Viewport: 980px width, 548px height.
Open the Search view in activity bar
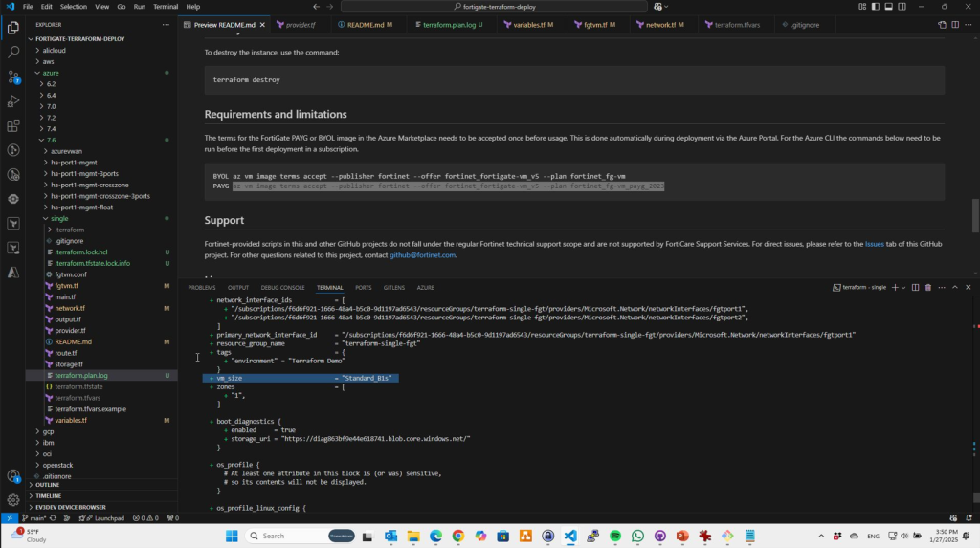(13, 51)
